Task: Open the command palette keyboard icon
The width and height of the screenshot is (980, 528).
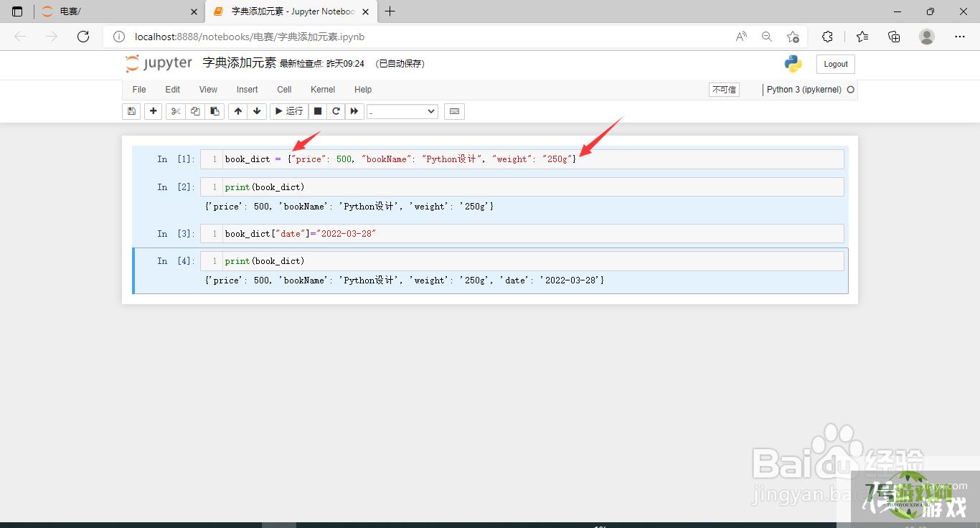Action: [454, 111]
